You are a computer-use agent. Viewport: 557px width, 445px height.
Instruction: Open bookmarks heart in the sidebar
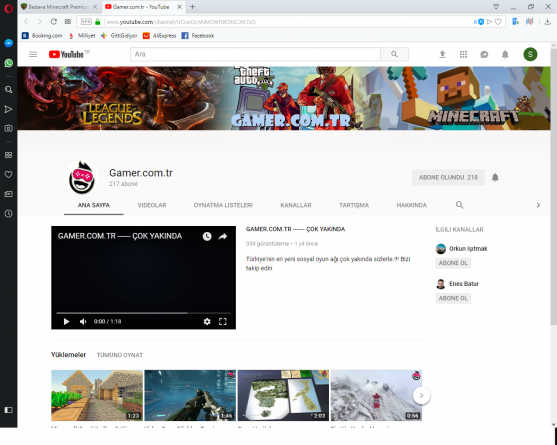click(9, 174)
